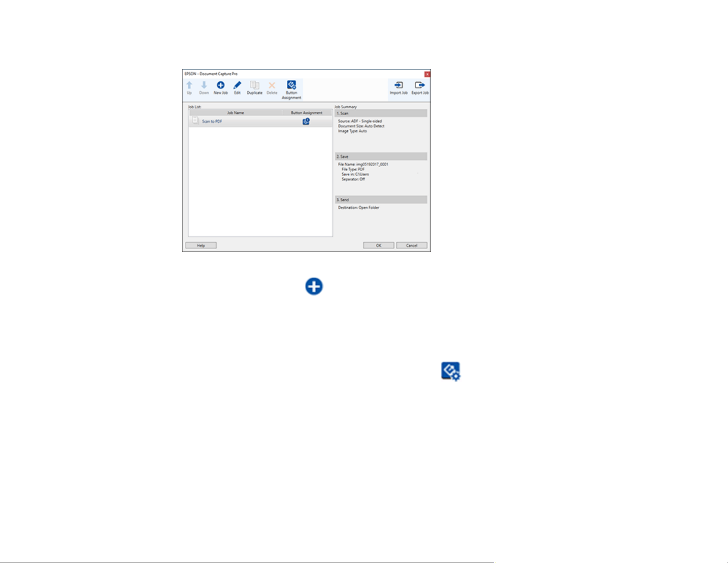Screen dimensions: 728x563
Task: Click the Cancel button
Action: pyautogui.click(x=412, y=246)
